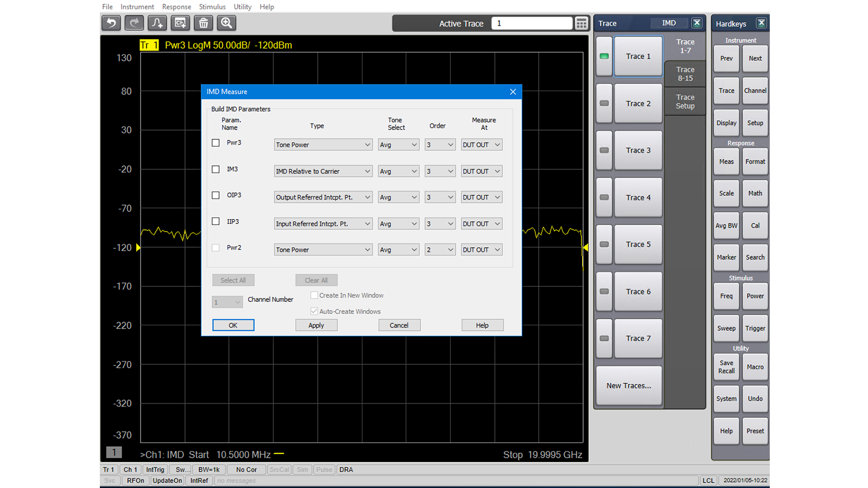The height and width of the screenshot is (488, 868).
Task: Open the trace grid selector beside Active Trace
Action: (581, 23)
